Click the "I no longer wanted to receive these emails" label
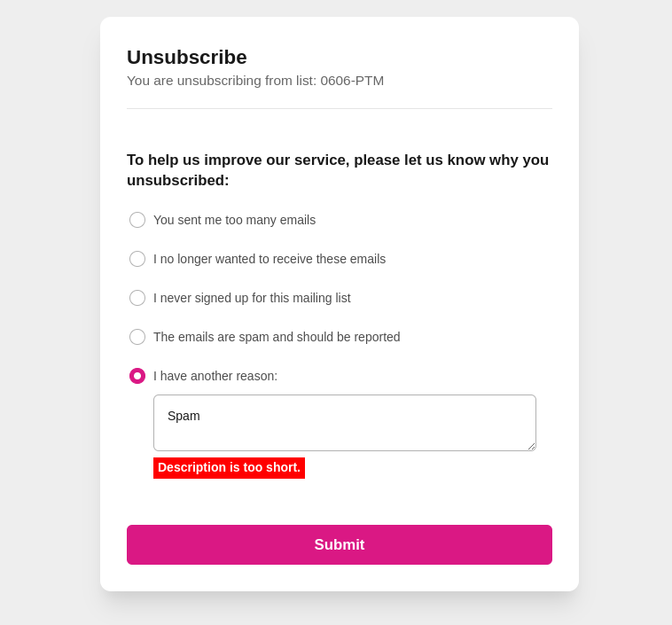 (270, 259)
